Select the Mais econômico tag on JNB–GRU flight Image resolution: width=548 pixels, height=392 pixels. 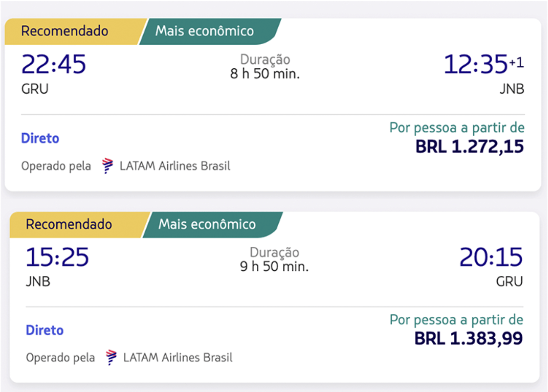click(x=207, y=224)
